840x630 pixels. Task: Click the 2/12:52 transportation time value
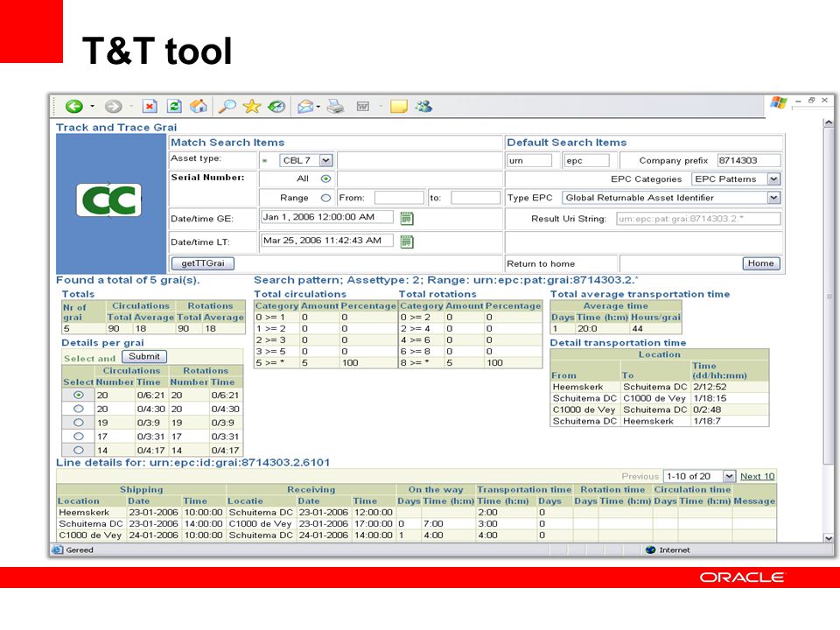[710, 387]
